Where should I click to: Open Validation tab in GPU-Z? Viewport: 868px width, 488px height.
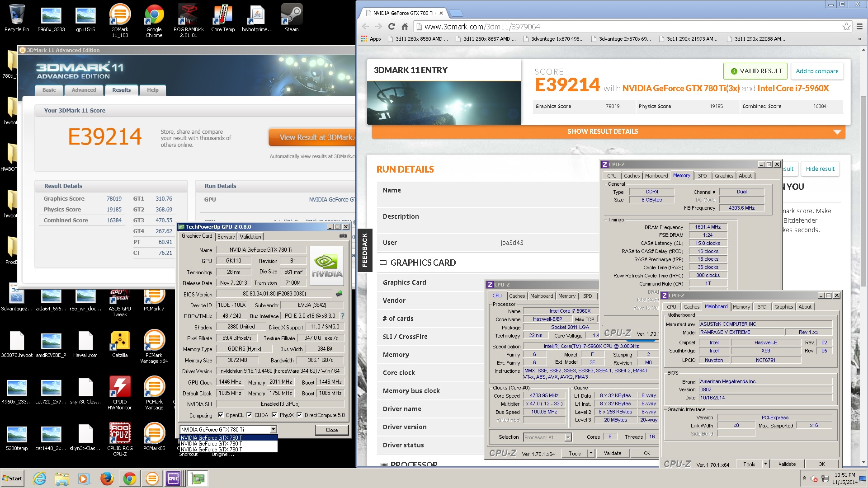[x=250, y=236]
